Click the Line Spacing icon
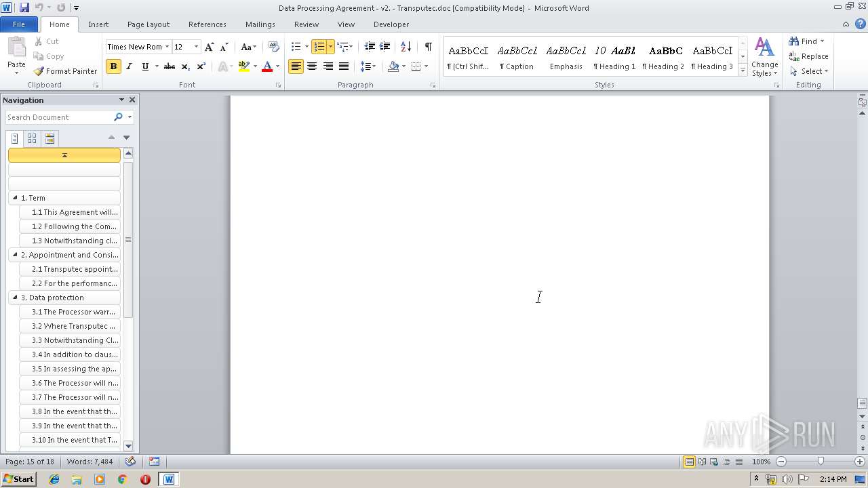Image resolution: width=868 pixels, height=488 pixels. [366, 66]
